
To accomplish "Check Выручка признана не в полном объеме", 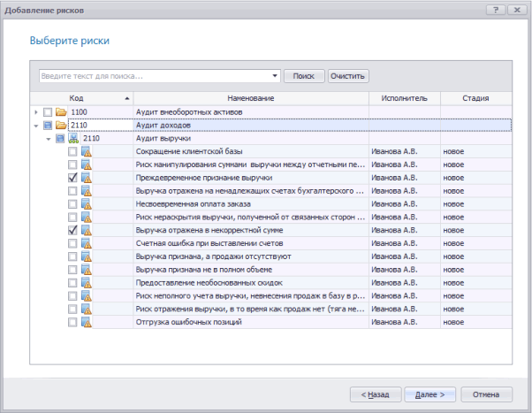I will (x=72, y=270).
